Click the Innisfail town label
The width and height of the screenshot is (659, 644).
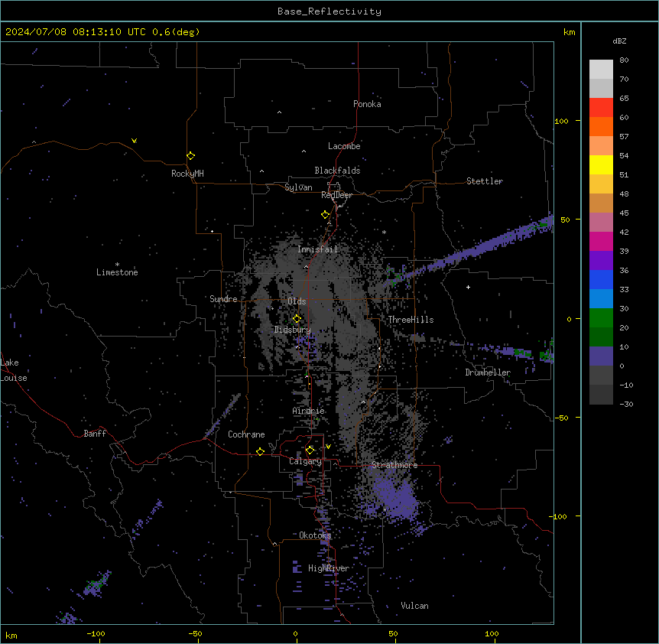[x=317, y=249]
